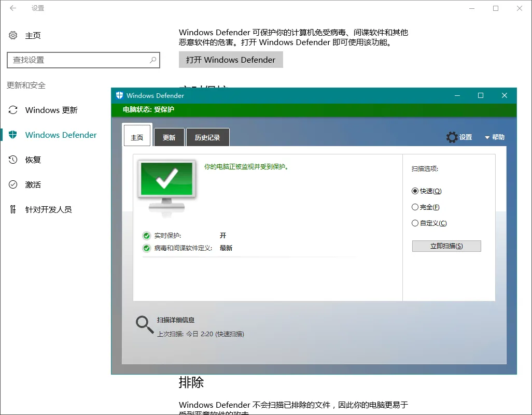Click the 排除 heading in Settings
The width and height of the screenshot is (532, 415).
(191, 382)
